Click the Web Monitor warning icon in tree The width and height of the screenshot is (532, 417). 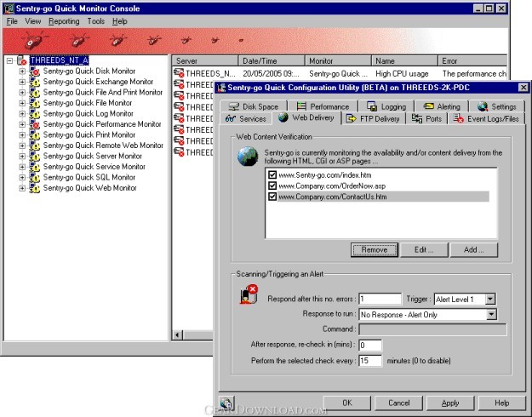(x=34, y=188)
